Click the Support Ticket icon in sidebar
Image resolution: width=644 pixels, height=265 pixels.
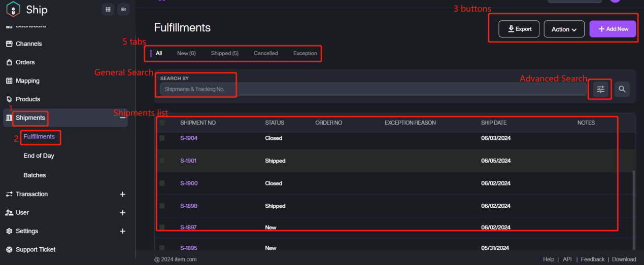coord(9,250)
